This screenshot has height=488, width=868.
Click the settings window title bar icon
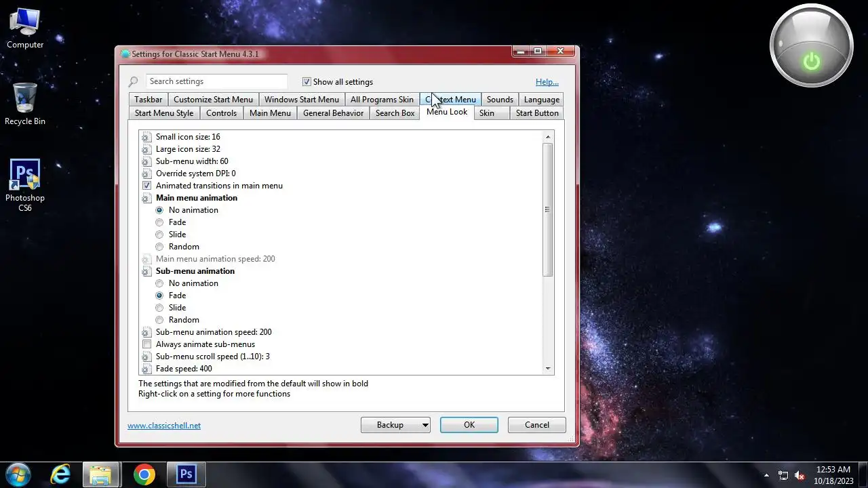click(125, 54)
